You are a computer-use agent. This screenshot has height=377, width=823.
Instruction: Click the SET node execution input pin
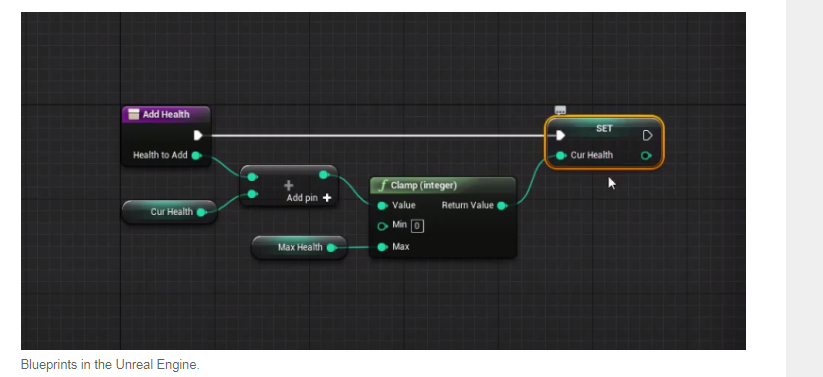click(560, 135)
